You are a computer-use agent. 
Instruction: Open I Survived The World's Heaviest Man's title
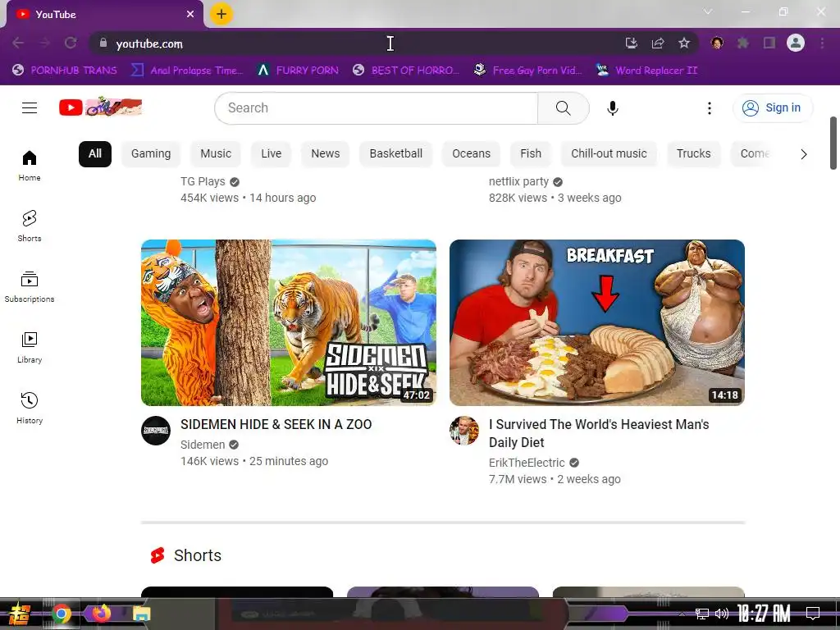coord(598,433)
